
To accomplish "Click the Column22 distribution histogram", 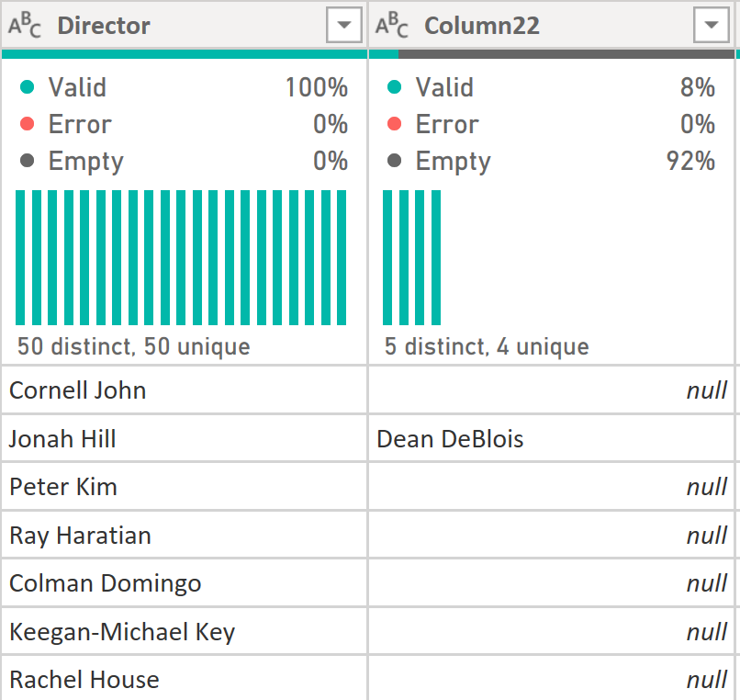I will click(411, 257).
